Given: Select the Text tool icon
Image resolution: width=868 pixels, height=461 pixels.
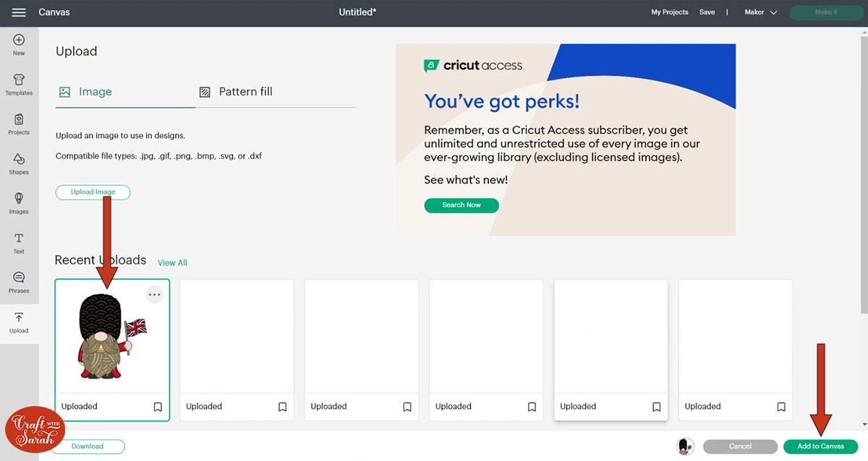Looking at the screenshot, I should pyautogui.click(x=19, y=238).
